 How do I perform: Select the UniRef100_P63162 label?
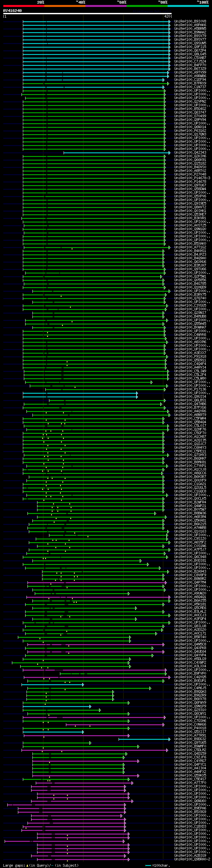coord(190,131)
